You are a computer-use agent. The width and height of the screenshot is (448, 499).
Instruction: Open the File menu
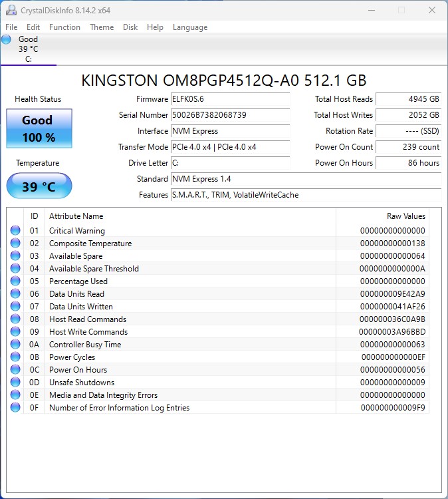(11, 27)
